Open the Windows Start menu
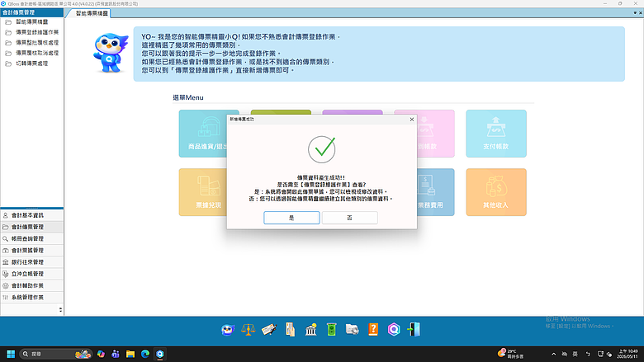The width and height of the screenshot is (644, 362). click(11, 354)
